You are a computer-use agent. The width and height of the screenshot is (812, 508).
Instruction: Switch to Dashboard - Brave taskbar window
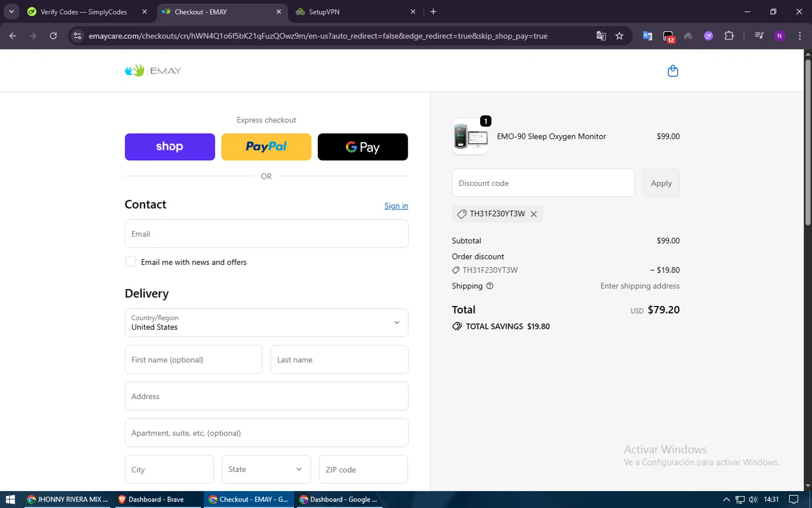click(158, 499)
